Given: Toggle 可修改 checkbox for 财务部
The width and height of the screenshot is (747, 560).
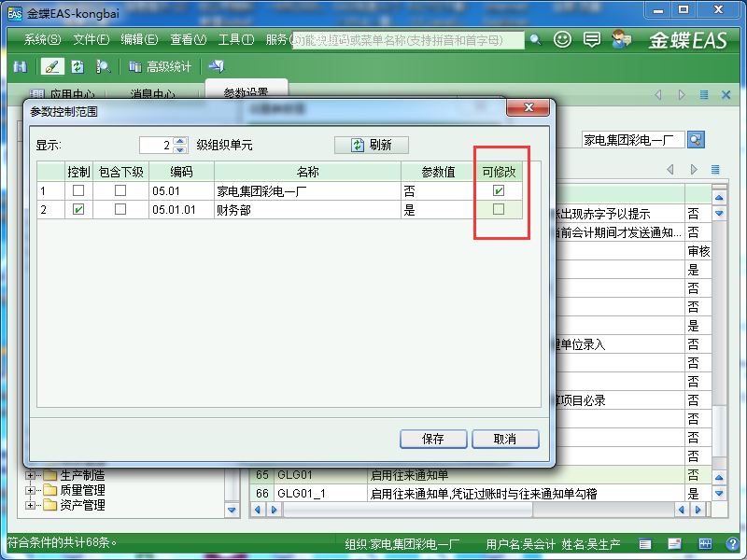Looking at the screenshot, I should point(499,209).
